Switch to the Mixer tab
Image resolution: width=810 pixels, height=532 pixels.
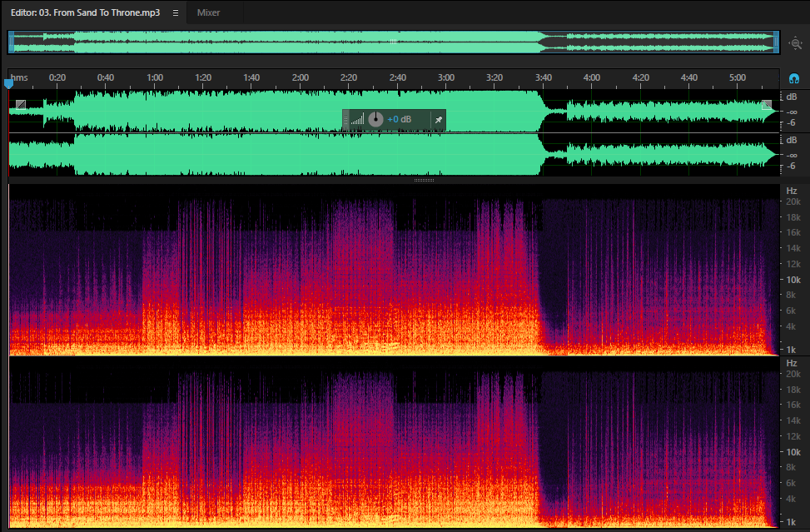pyautogui.click(x=209, y=13)
